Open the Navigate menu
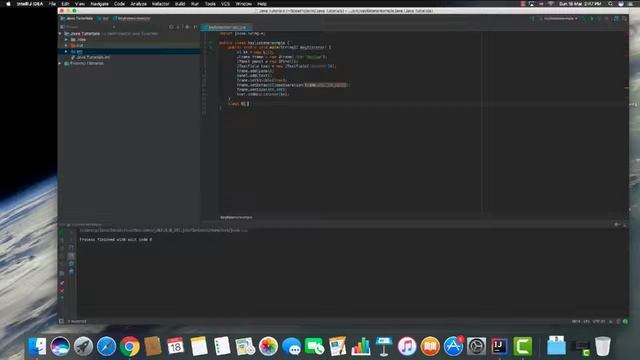This screenshot has height=360, width=640. (99, 4)
